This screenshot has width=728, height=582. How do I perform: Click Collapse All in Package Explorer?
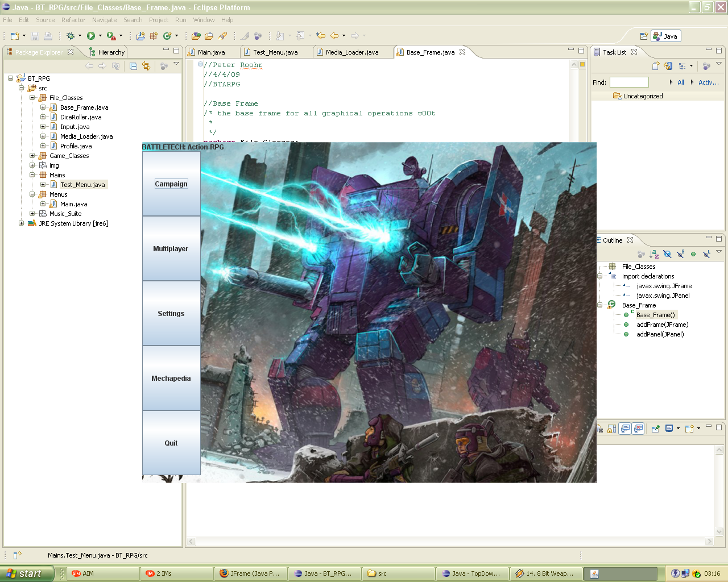point(133,66)
